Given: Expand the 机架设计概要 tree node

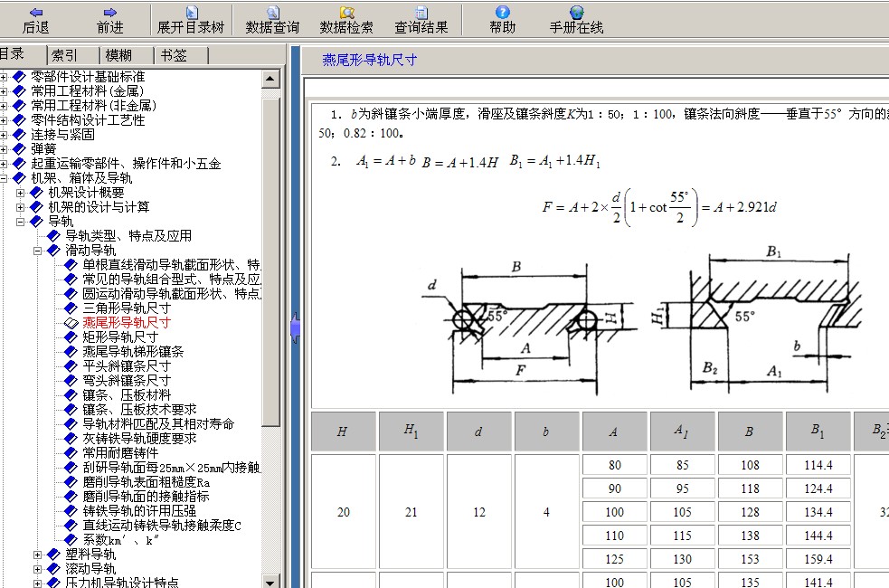Looking at the screenshot, I should coord(21,193).
